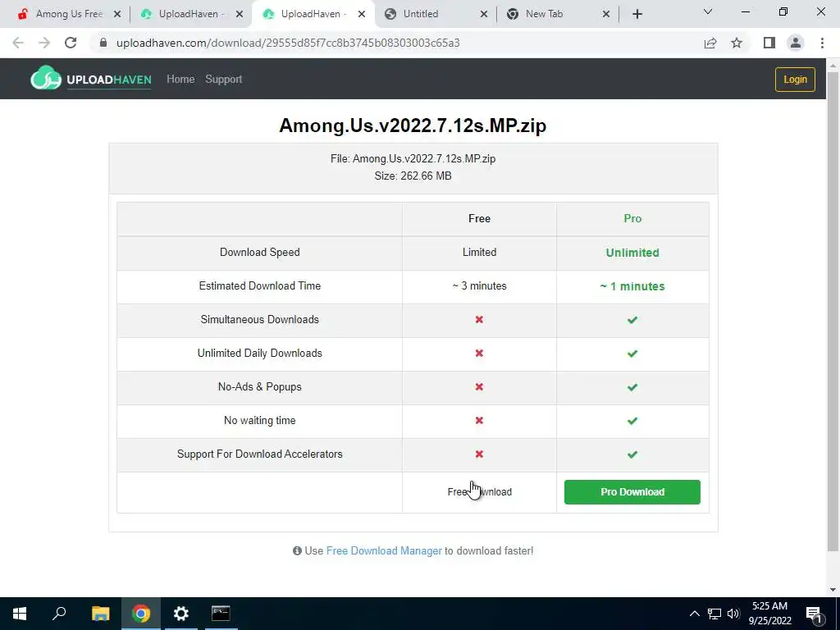Reload the page with the refresh icon

point(71,43)
